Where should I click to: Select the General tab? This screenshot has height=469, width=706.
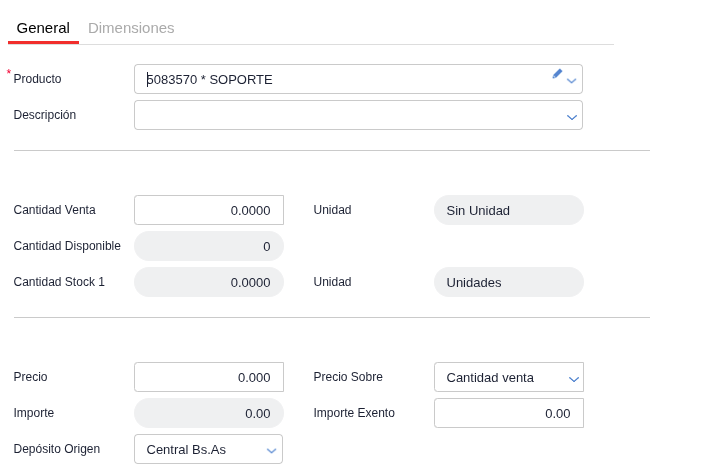[x=43, y=28]
